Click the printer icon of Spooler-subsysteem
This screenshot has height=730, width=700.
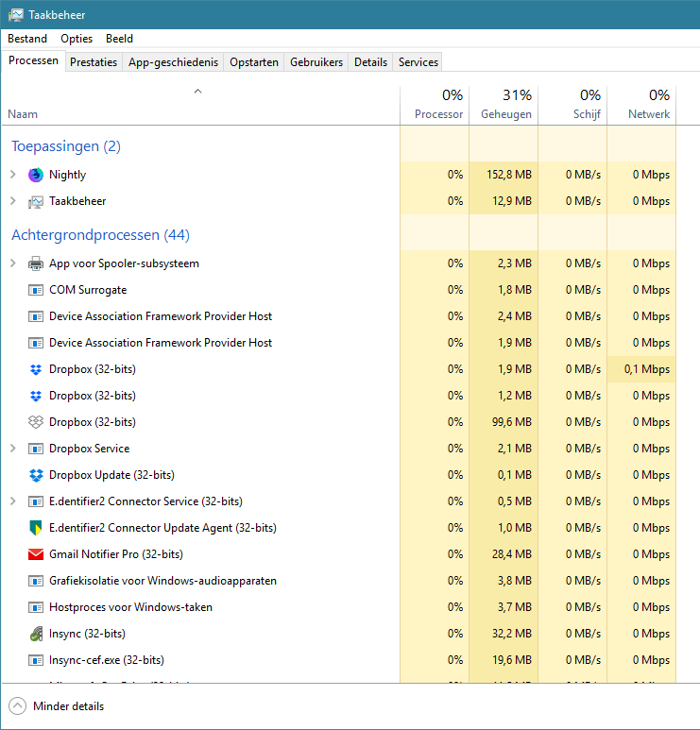pyautogui.click(x=36, y=263)
